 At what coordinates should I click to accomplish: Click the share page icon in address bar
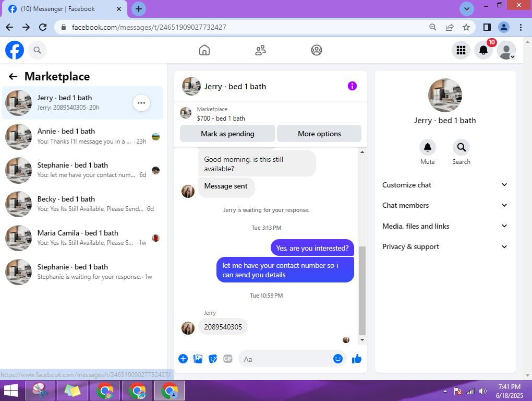450,27
